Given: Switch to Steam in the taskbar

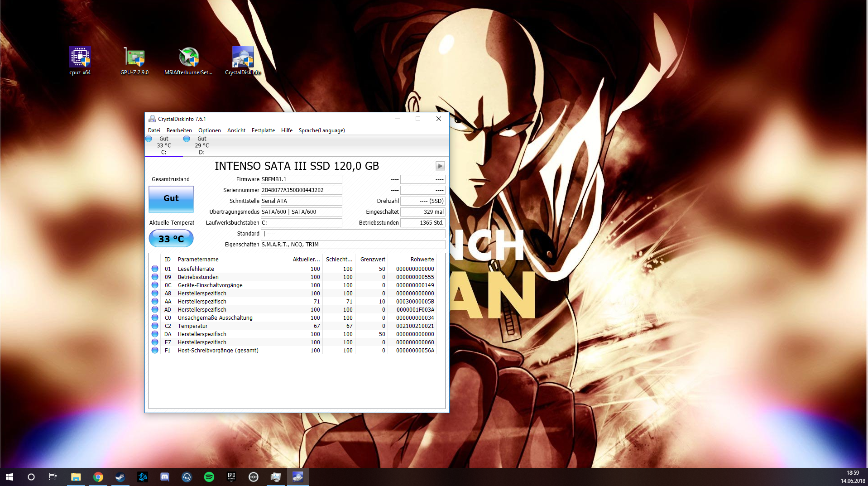Looking at the screenshot, I should 120,477.
